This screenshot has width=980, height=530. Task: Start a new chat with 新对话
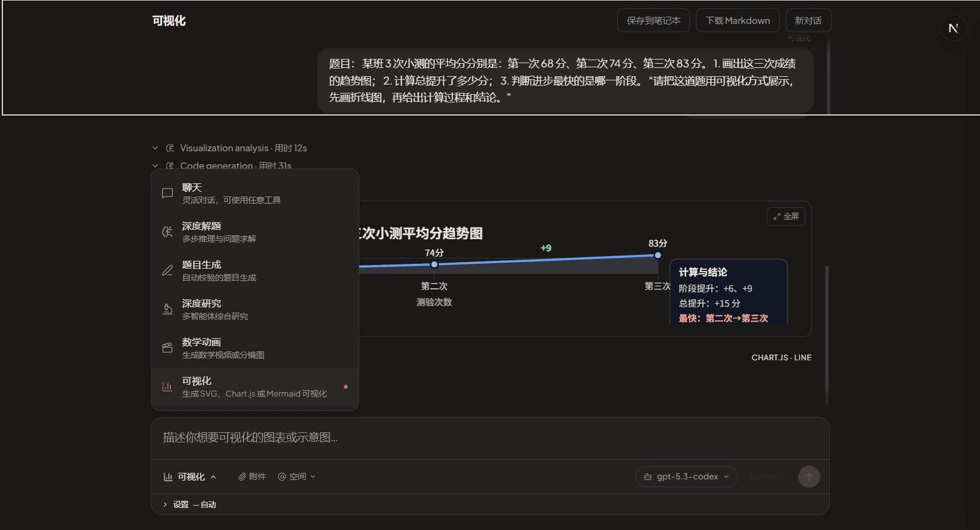[808, 20]
